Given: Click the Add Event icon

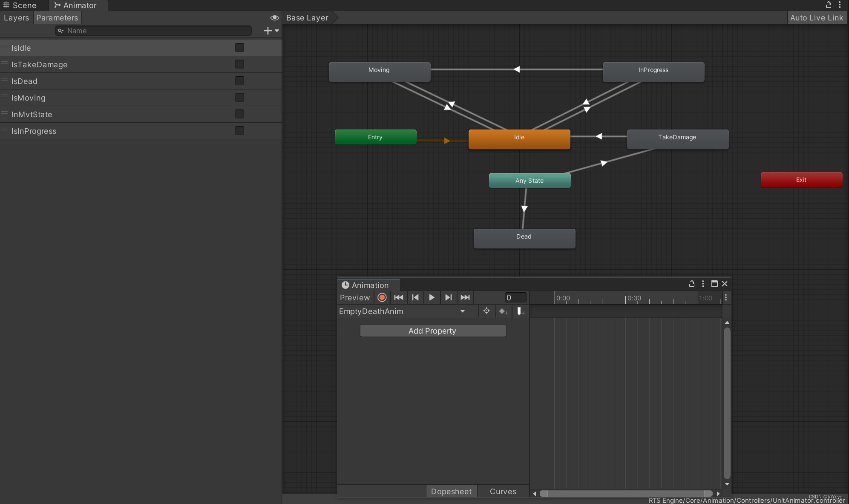Looking at the screenshot, I should click(520, 311).
